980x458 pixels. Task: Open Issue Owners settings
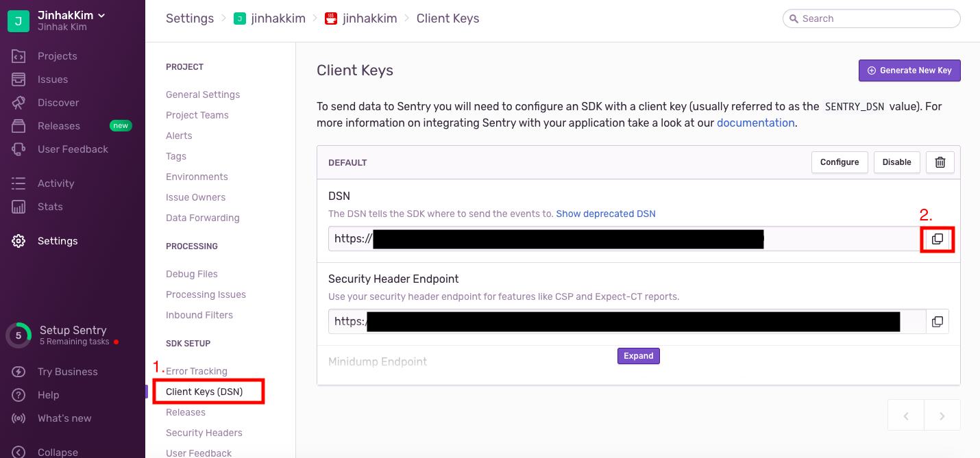tap(195, 197)
